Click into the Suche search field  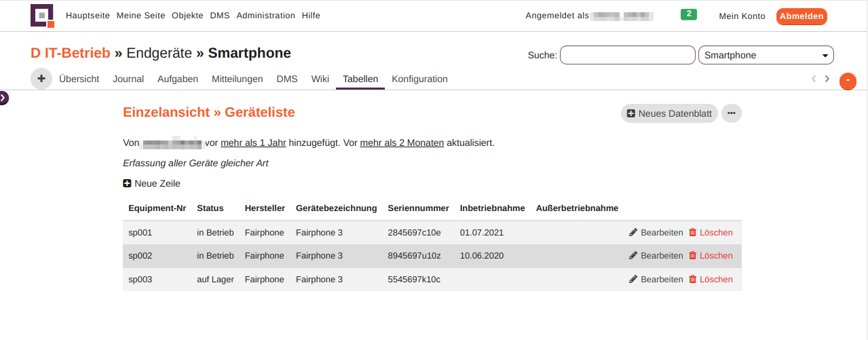pyautogui.click(x=627, y=55)
